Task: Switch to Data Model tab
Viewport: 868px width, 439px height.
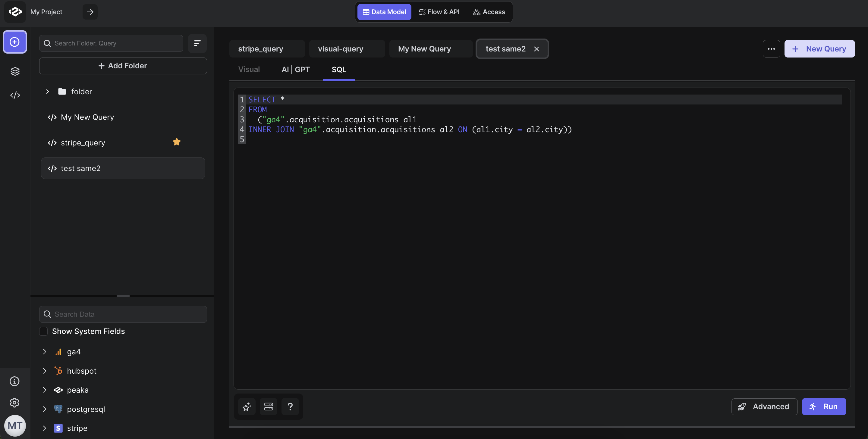Action: (384, 12)
